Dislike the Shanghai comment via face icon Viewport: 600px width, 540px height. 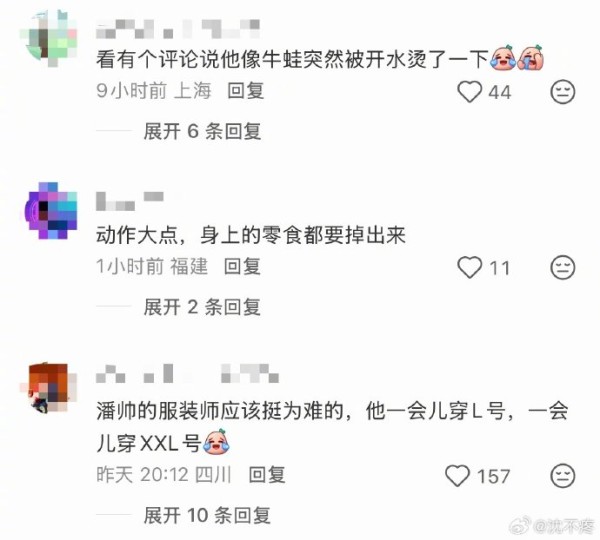(562, 91)
